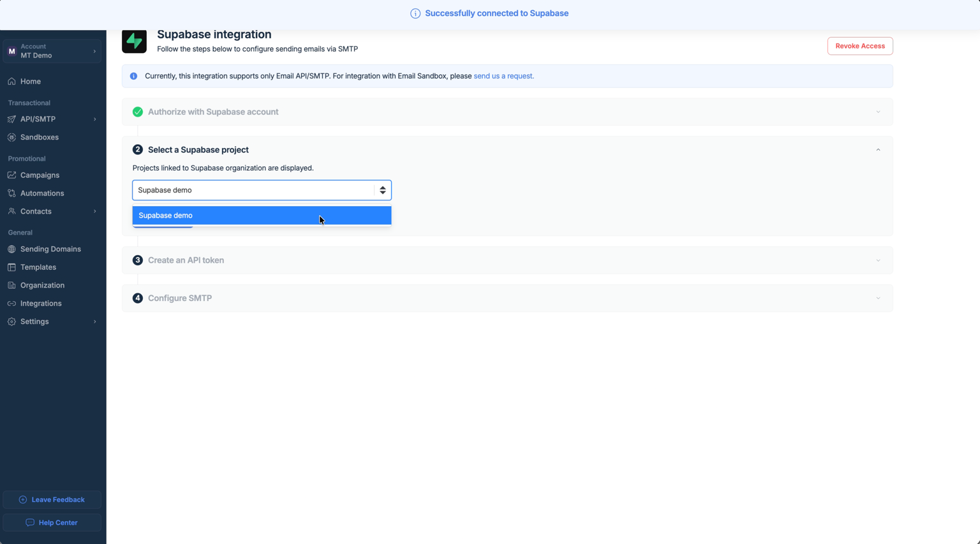
Task: Choose Supabase demo from the dropdown list
Action: 262,216
